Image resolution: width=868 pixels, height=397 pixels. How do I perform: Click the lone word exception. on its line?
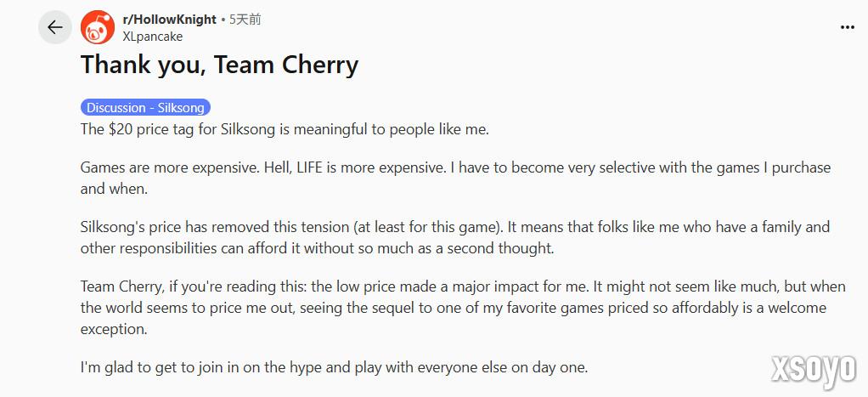(114, 329)
